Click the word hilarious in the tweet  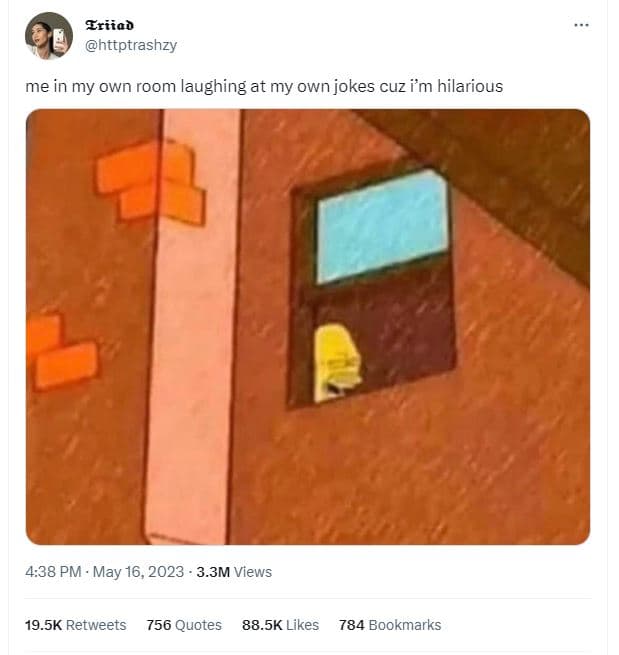coord(470,86)
